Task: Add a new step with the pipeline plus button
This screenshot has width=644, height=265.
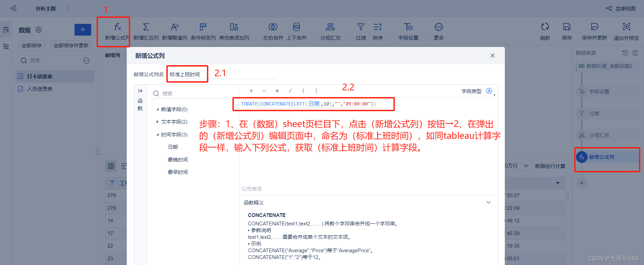Action: 582,183
